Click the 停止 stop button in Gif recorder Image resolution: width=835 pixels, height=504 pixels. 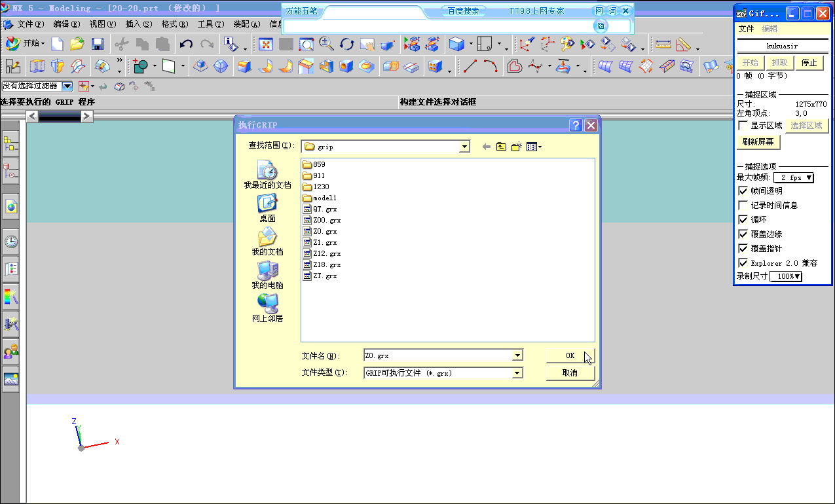coord(809,63)
